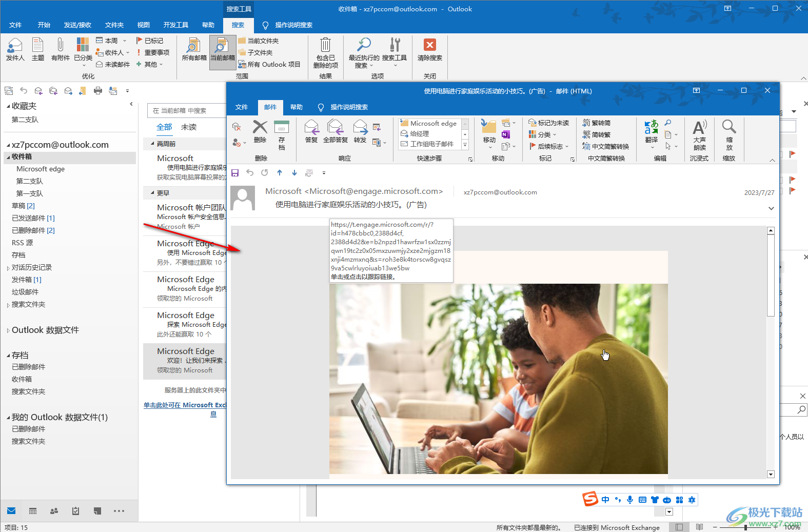Click sender Microsoft@engage.microsoft.com name
The image size is (808, 532).
[353, 191]
